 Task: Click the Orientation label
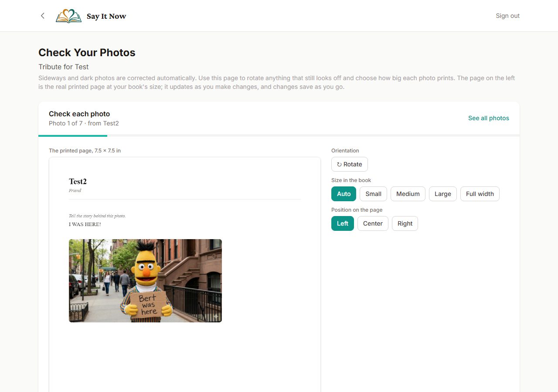pos(345,151)
